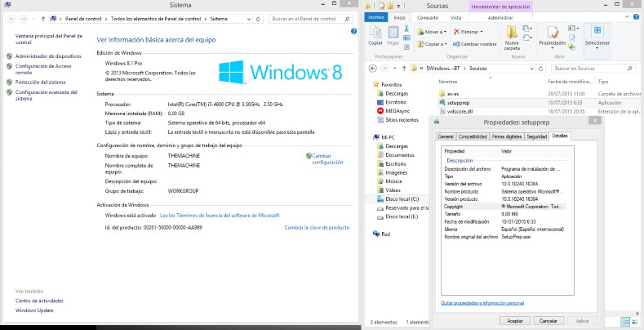Image resolution: width=644 pixels, height=330 pixels.
Task: Customize quick access toolbar dropdown
Action: coord(398,7)
